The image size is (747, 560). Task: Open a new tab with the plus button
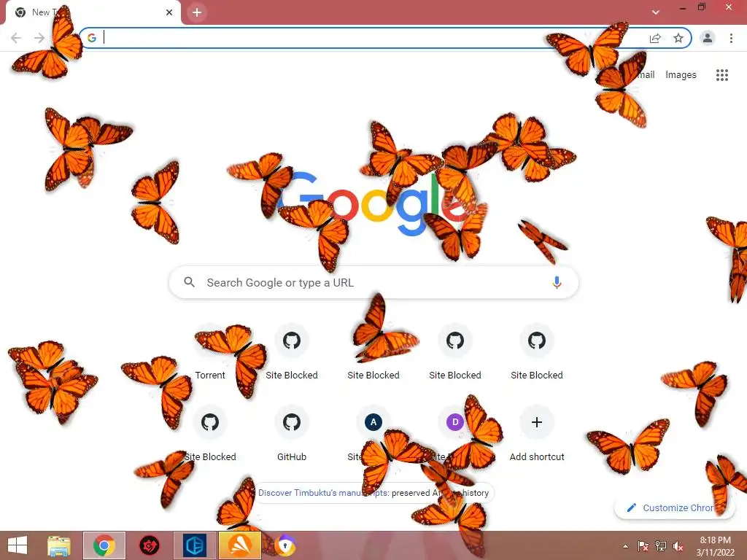(197, 12)
